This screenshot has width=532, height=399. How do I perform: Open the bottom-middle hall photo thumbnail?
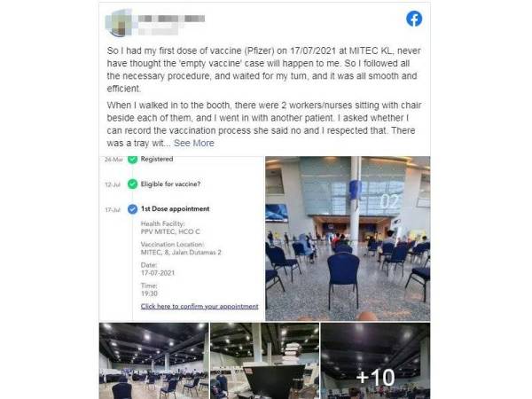tap(264, 361)
